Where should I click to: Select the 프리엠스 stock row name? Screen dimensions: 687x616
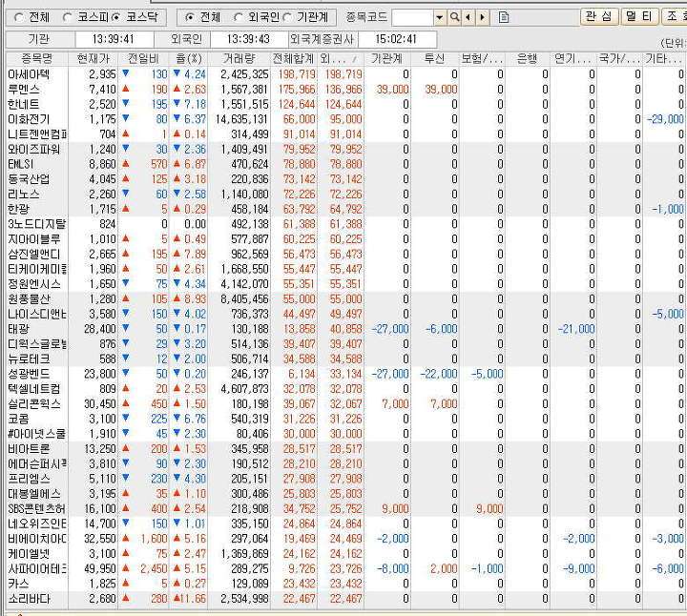coord(29,479)
